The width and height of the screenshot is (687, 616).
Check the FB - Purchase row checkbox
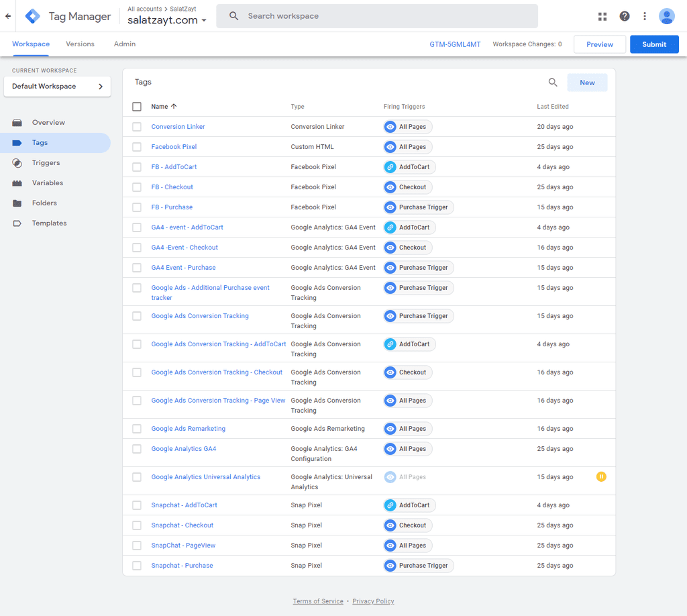click(137, 207)
